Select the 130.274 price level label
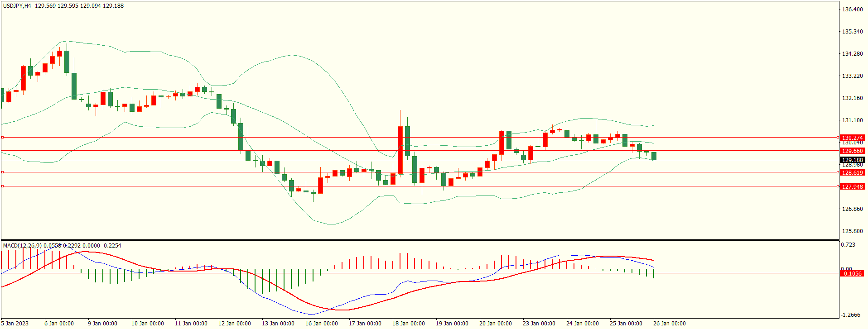This screenshot has width=868, height=329. tap(852, 138)
